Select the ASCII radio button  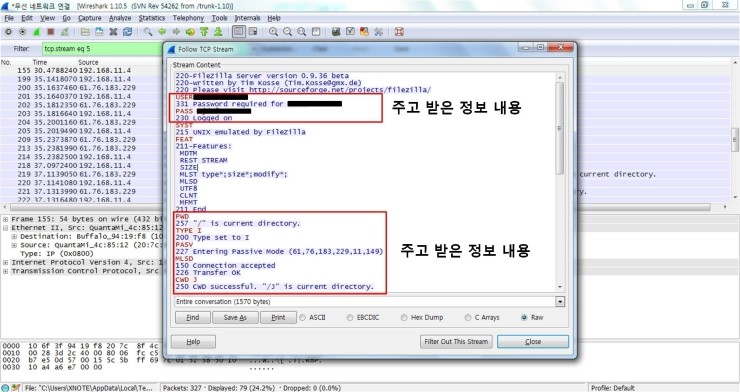click(x=303, y=317)
